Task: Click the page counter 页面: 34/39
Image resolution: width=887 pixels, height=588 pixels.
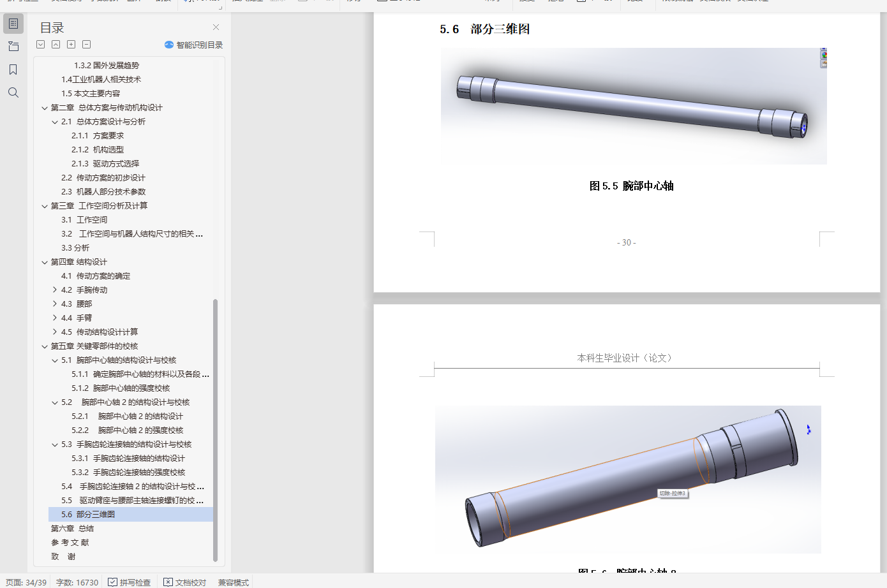Action: pyautogui.click(x=26, y=582)
